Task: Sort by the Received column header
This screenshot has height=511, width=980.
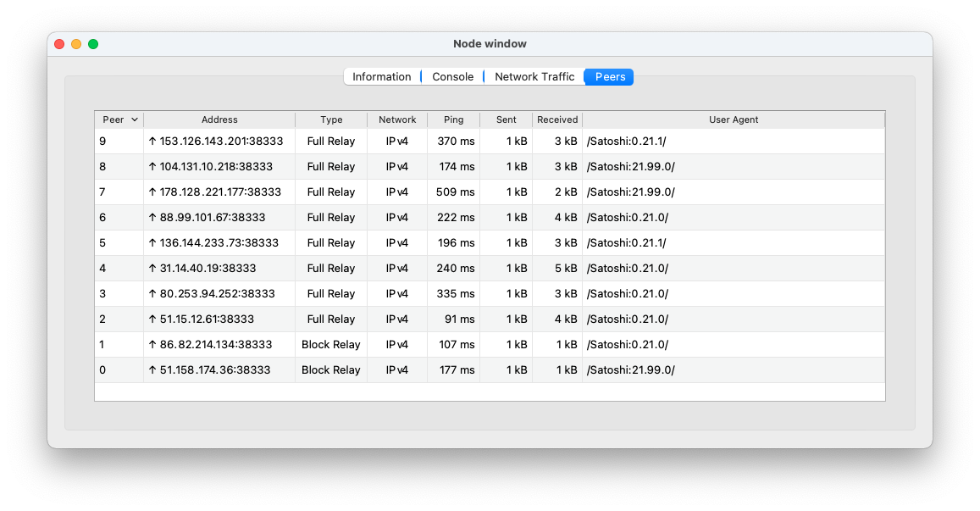Action: pos(556,120)
